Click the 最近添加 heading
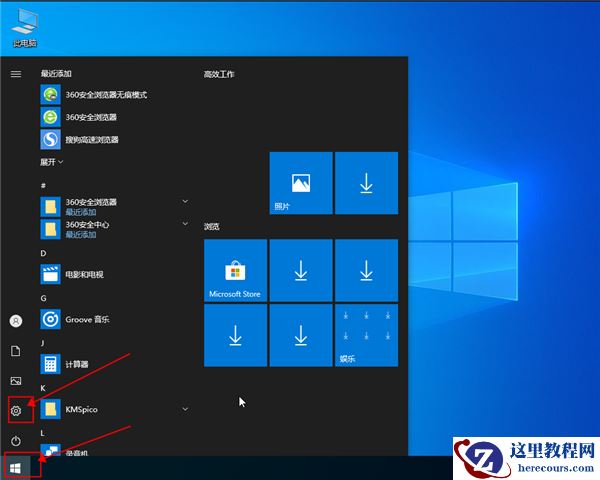 [x=56, y=73]
